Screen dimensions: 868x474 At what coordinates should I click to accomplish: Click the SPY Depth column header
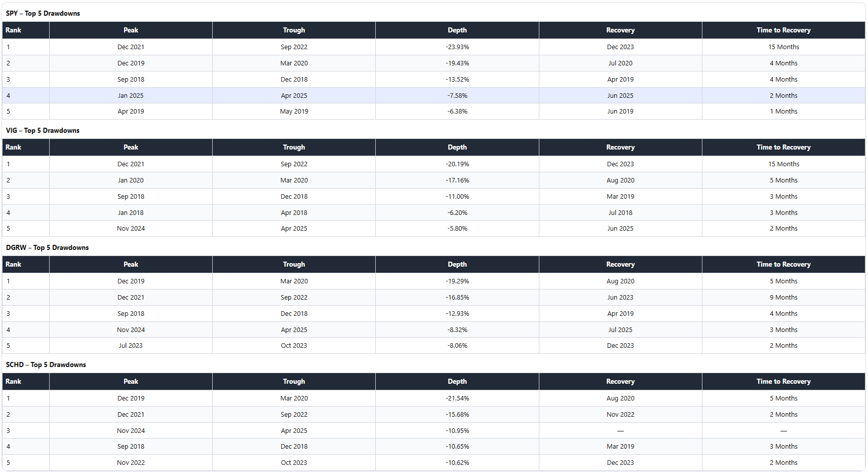[457, 30]
